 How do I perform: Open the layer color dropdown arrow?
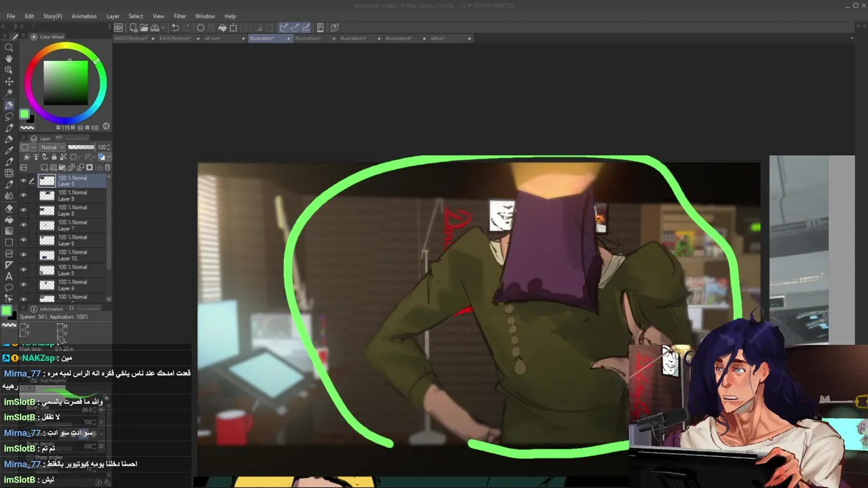click(x=108, y=157)
